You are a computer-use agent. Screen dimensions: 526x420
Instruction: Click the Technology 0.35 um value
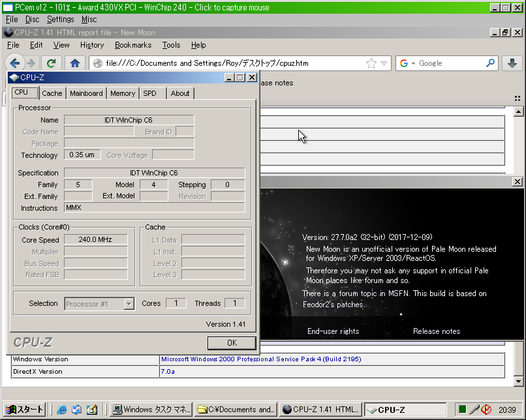pyautogui.click(x=82, y=155)
